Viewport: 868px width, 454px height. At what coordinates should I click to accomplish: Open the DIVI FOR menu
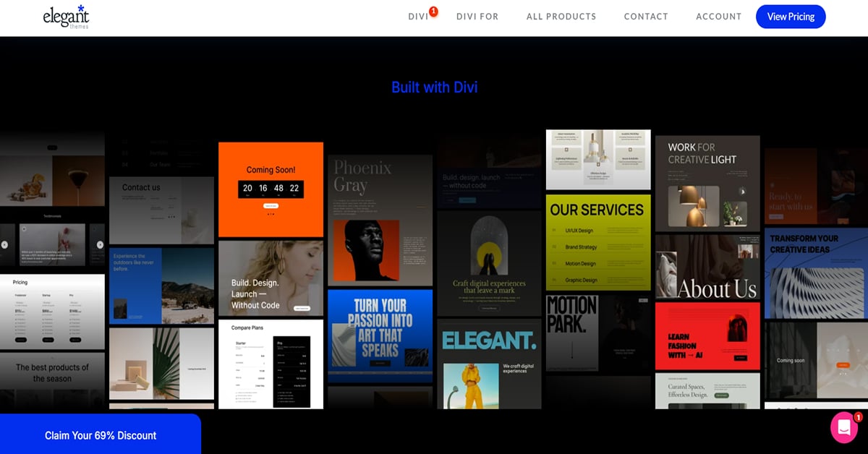[x=477, y=17]
